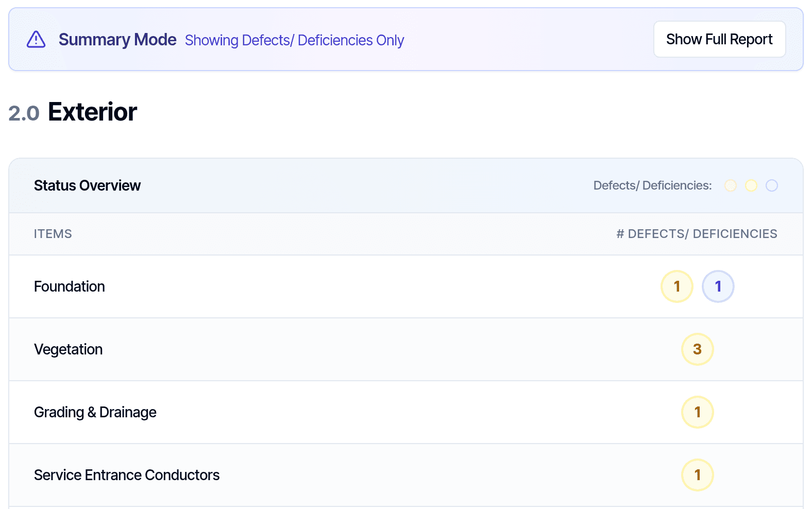Click the 'Defects/ Deficiencies:' legend label
The height and width of the screenshot is (509, 812).
point(652,185)
